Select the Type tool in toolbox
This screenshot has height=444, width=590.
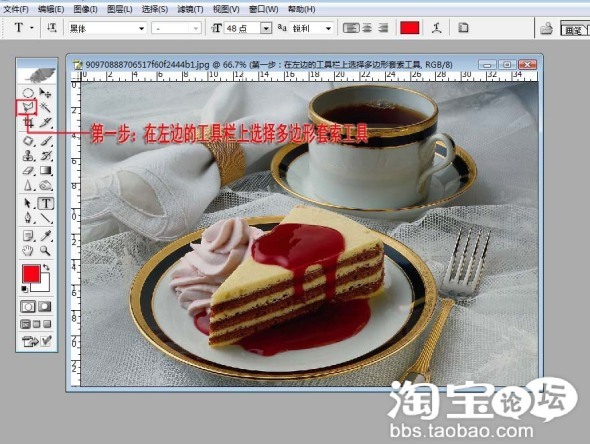(46, 204)
